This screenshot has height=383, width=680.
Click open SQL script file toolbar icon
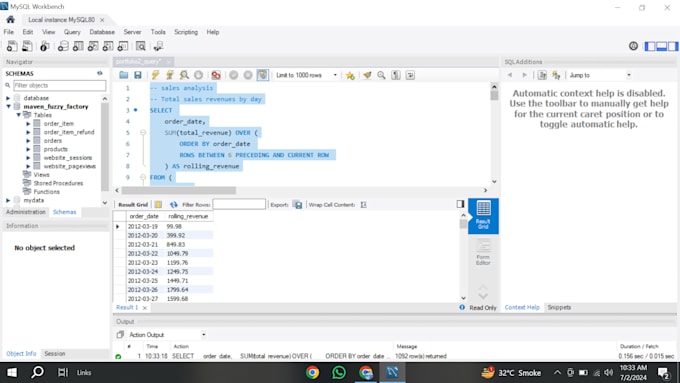point(27,46)
